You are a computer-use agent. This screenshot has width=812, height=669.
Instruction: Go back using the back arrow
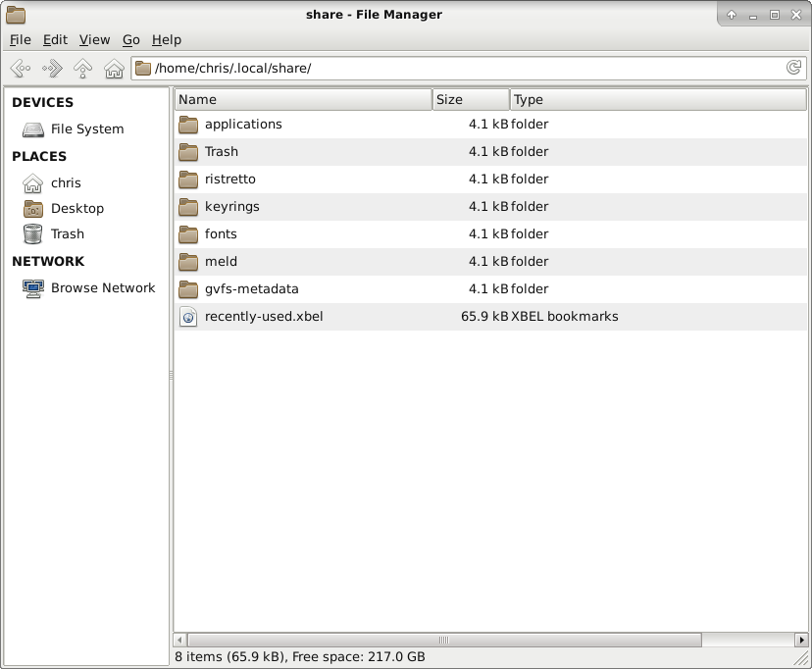coord(21,68)
